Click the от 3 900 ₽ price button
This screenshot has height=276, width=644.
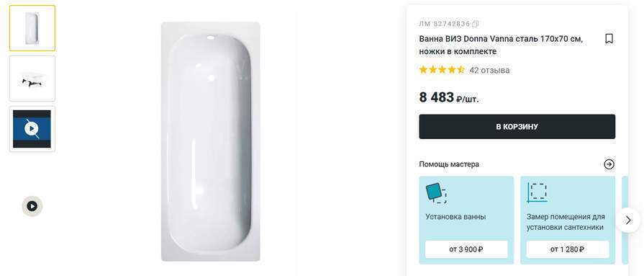pos(466,249)
